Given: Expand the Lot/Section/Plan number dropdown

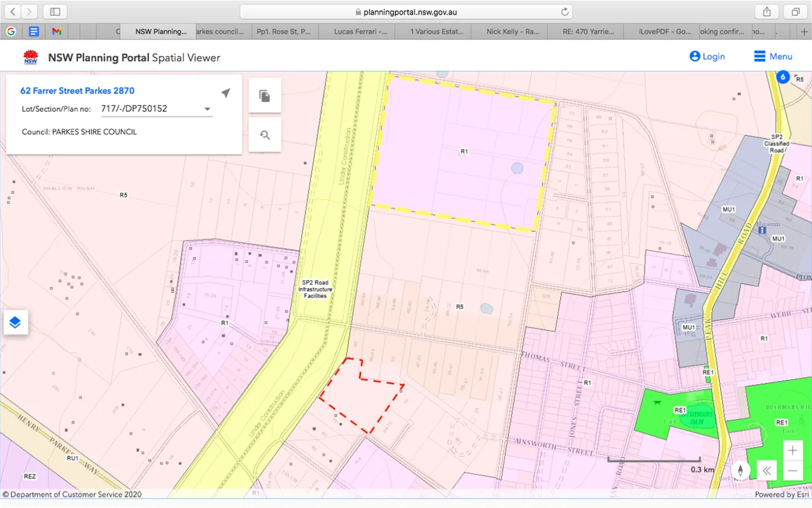Looking at the screenshot, I should point(207,109).
